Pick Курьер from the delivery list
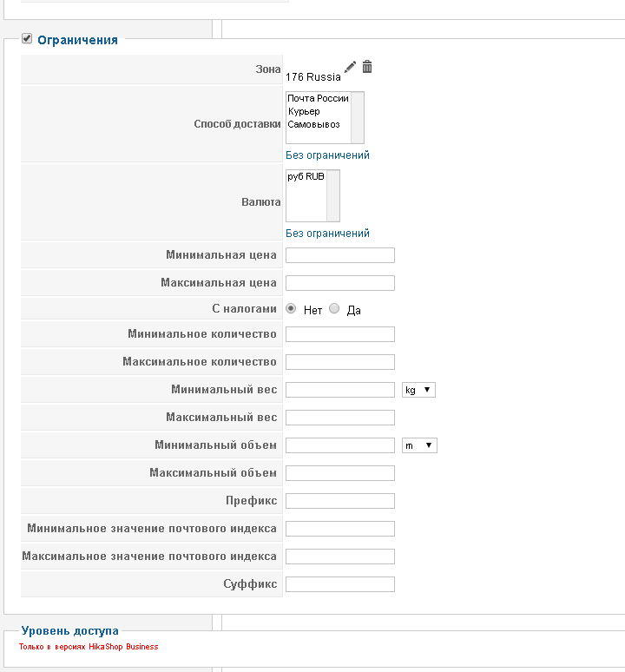Viewport: 625px width, 672px height. tap(304, 112)
